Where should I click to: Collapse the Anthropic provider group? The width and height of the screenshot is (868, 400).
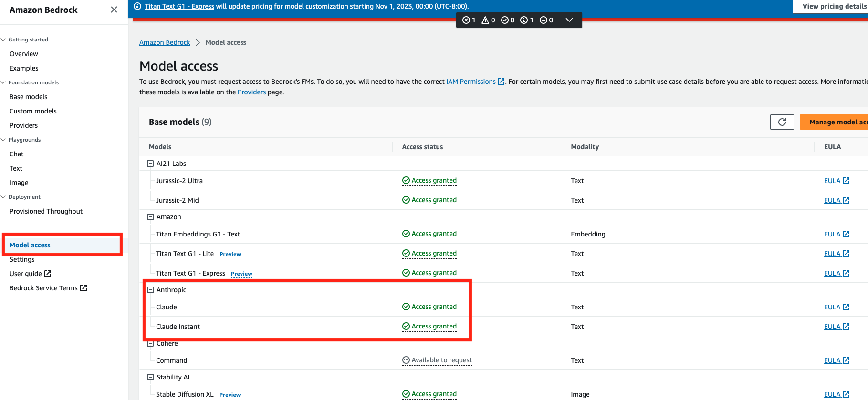150,290
